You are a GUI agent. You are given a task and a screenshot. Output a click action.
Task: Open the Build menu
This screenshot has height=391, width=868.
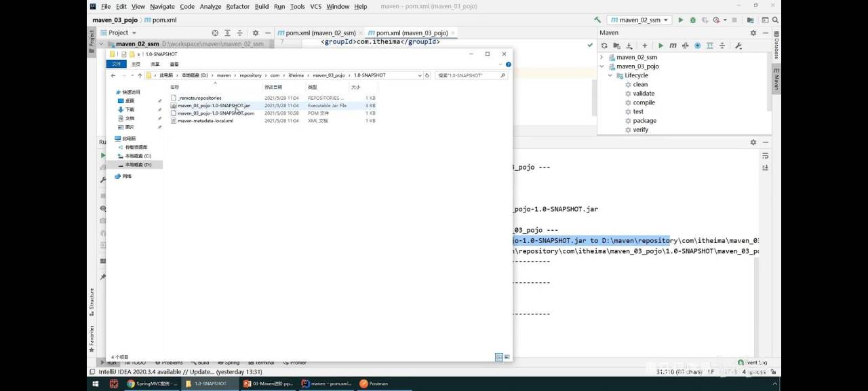[262, 6]
